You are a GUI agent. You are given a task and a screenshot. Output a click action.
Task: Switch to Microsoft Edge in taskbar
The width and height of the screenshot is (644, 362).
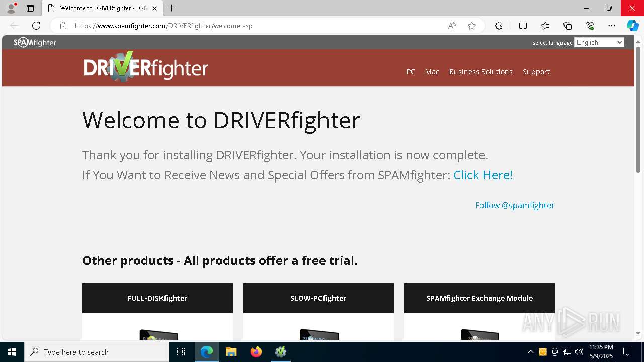[x=207, y=352]
